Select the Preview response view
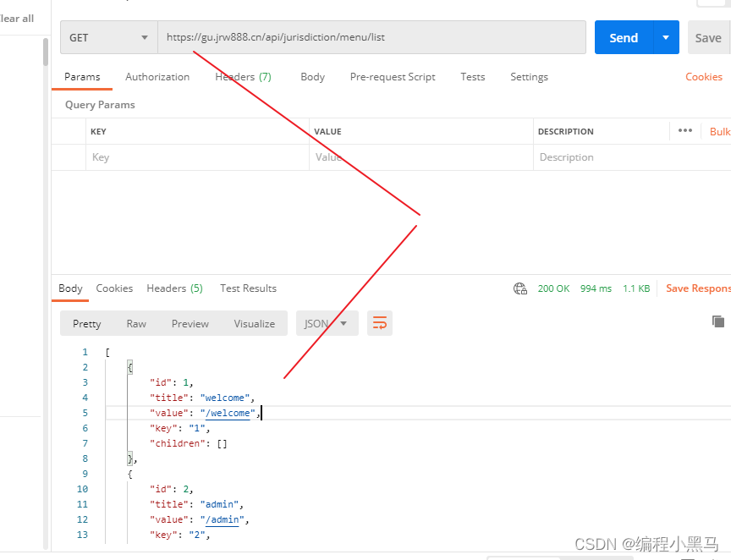Viewport: 731px width, 560px height. 190,324
